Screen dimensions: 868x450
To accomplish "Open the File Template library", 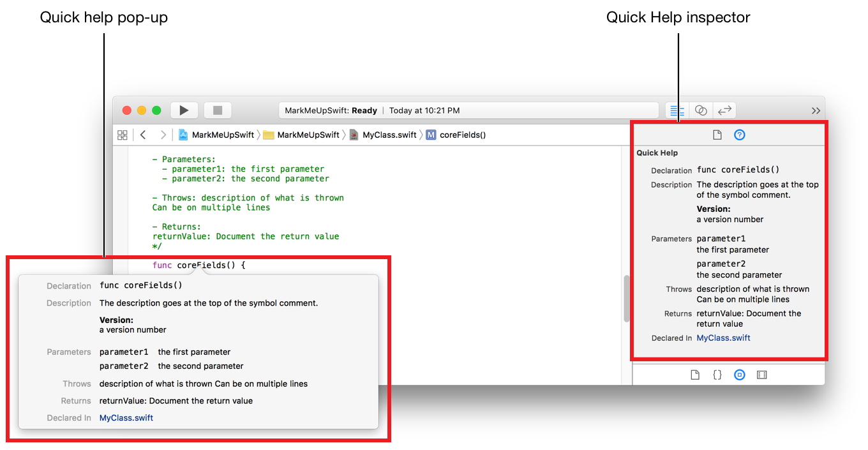I will pos(695,375).
